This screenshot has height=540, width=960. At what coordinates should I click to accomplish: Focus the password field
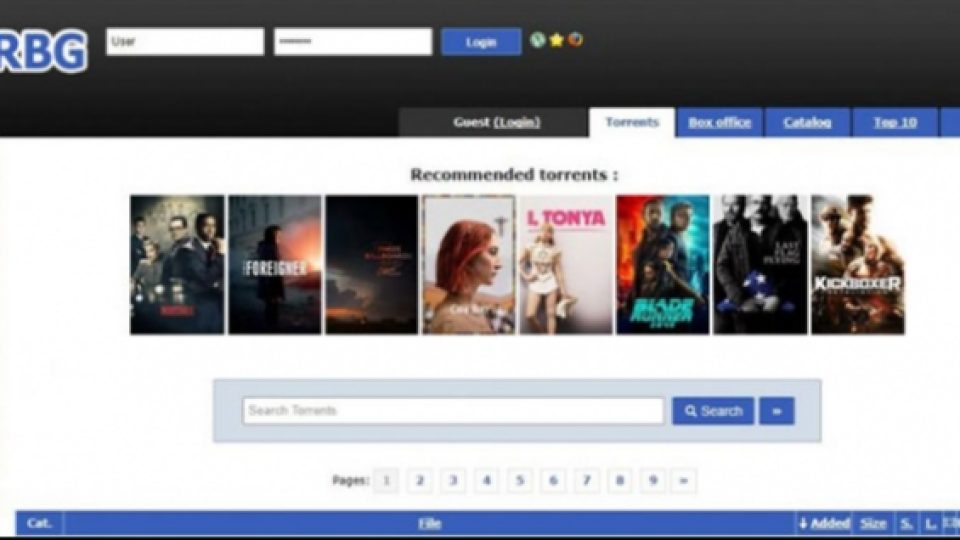pyautogui.click(x=353, y=42)
